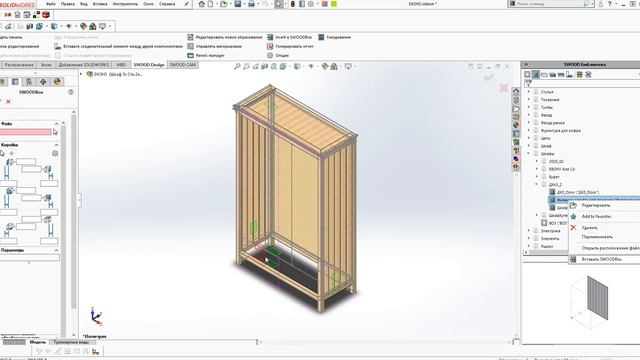Click the Print icon
Image resolution: width=640 pixels, height=360 pixels.
(251, 4)
